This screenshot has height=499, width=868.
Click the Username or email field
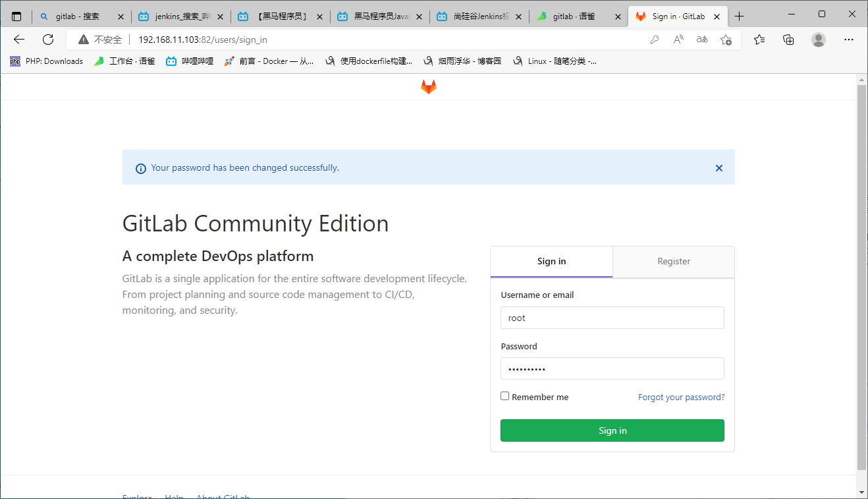point(612,318)
